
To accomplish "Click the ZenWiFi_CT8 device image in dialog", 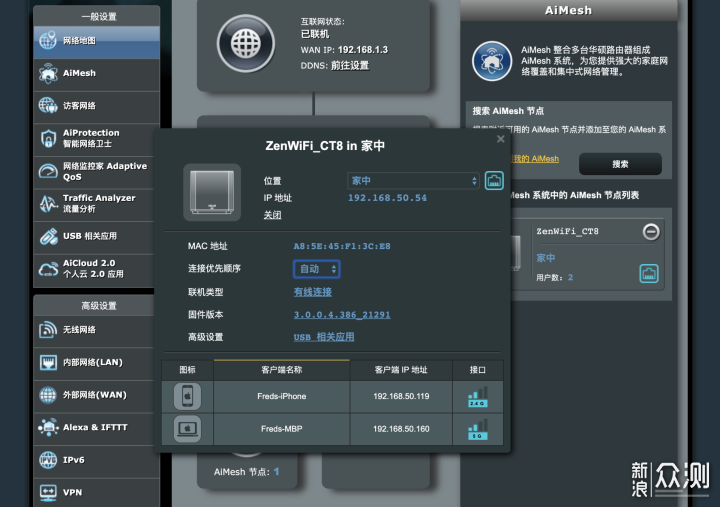I will (212, 192).
